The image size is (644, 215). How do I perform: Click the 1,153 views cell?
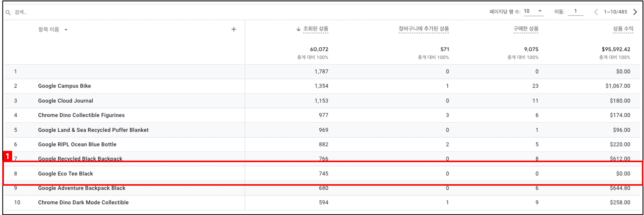coord(321,101)
